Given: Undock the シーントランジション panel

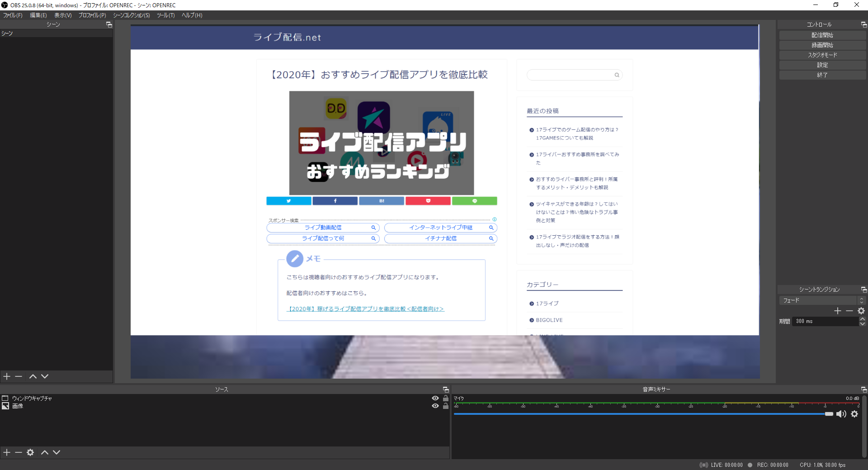Looking at the screenshot, I should pos(864,290).
